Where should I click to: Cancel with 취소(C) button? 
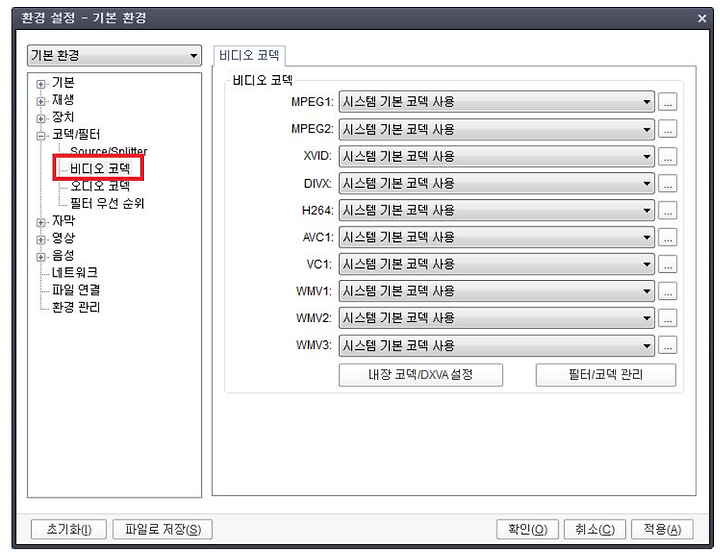point(595,530)
